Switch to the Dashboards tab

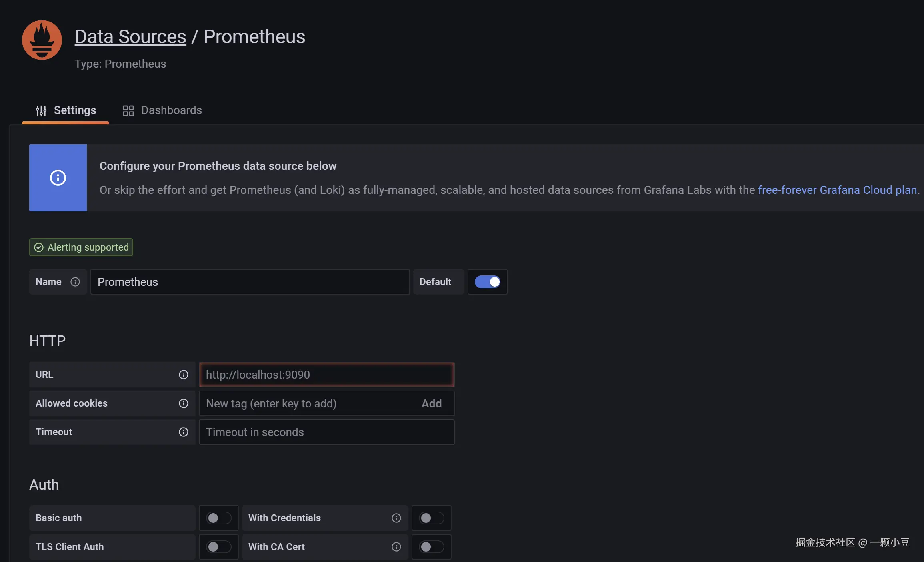click(162, 110)
